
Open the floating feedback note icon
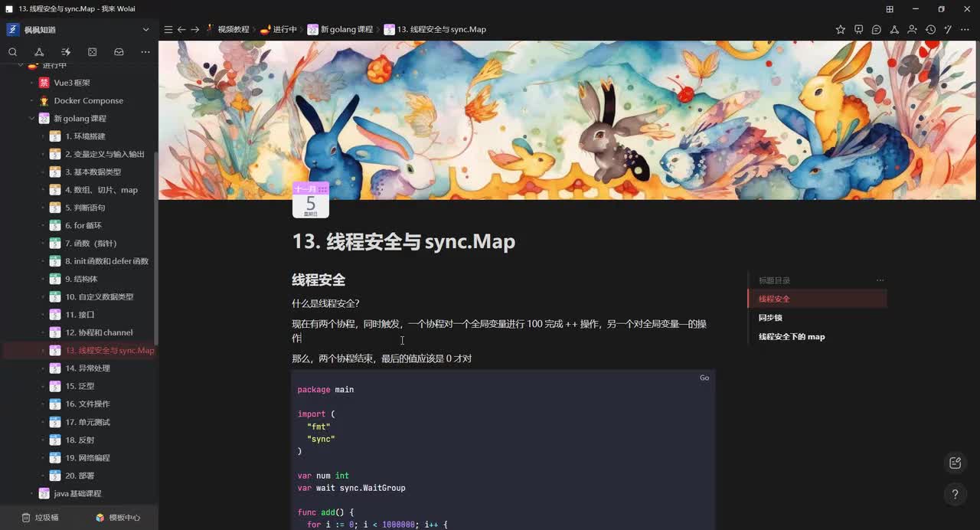click(x=955, y=463)
